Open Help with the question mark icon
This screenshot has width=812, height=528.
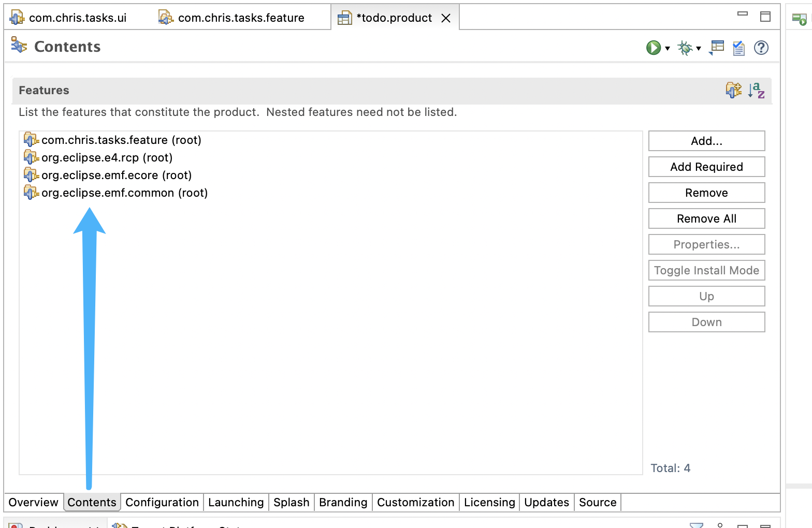coord(761,48)
